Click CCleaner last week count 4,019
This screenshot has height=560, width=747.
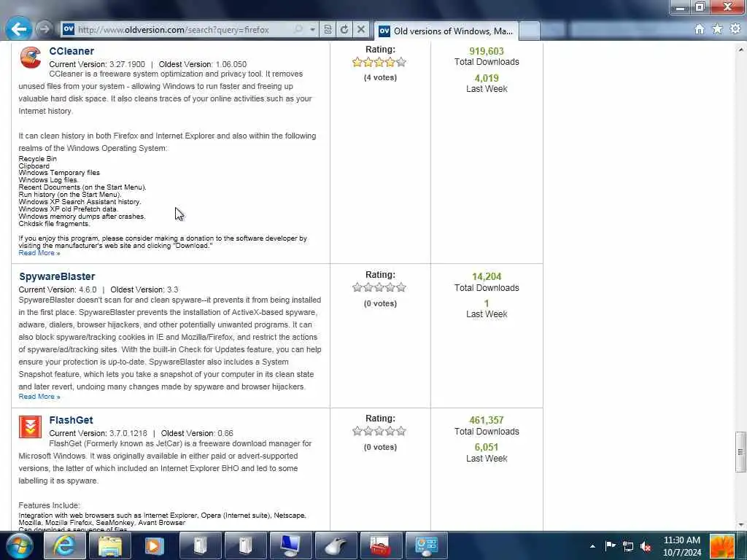(487, 78)
